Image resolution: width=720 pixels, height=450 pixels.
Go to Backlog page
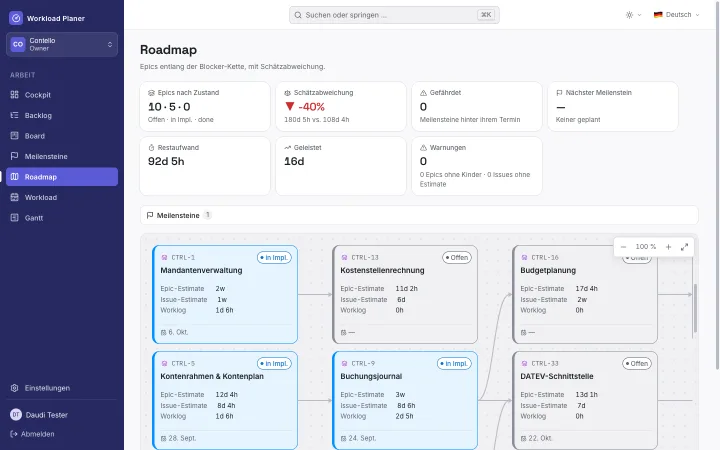[x=62, y=115]
